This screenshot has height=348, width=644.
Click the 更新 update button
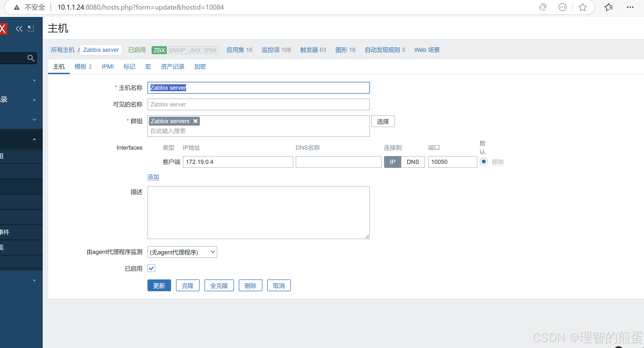click(x=159, y=286)
